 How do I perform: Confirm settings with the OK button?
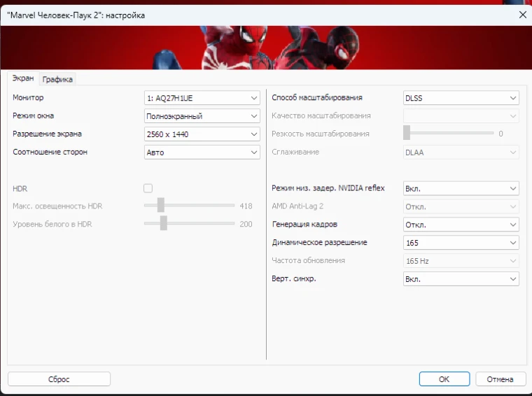tap(444, 379)
